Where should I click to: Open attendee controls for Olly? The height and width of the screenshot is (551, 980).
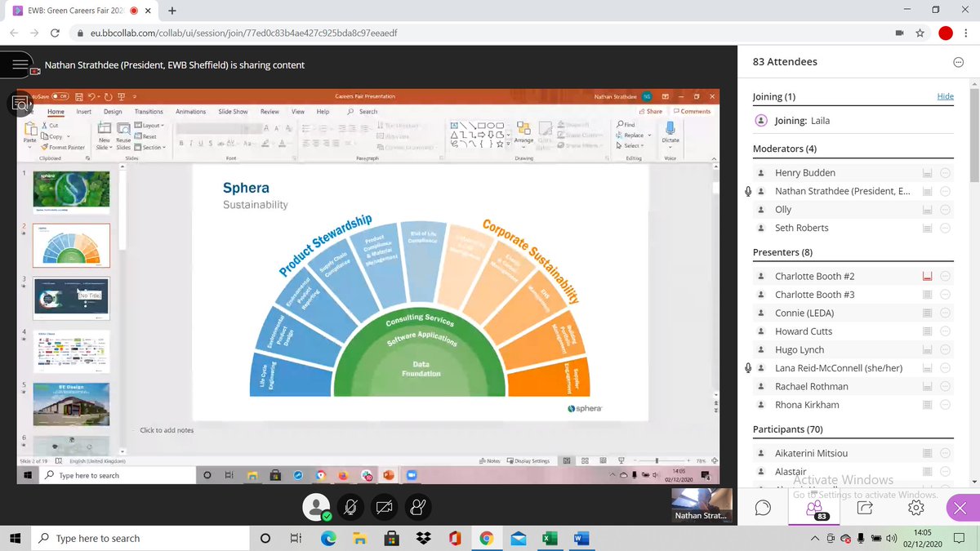click(945, 210)
